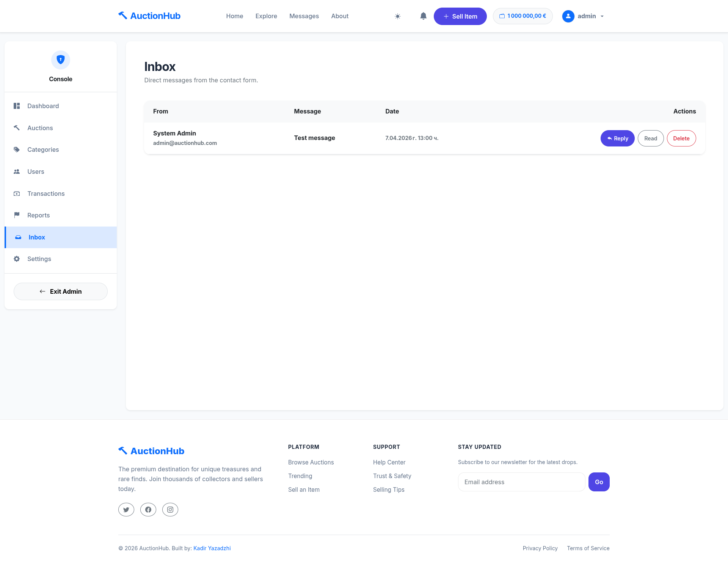The width and height of the screenshot is (728, 565).
Task: Reply to the System Admin test message
Action: click(617, 138)
